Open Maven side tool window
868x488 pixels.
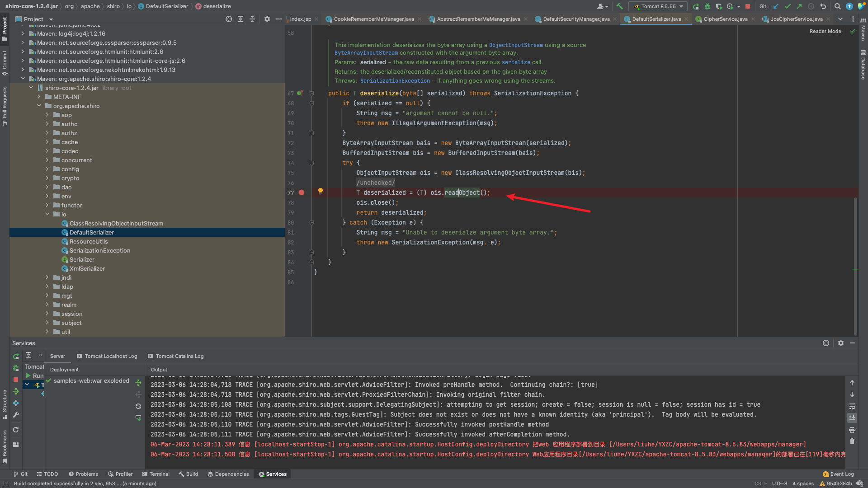(863, 28)
